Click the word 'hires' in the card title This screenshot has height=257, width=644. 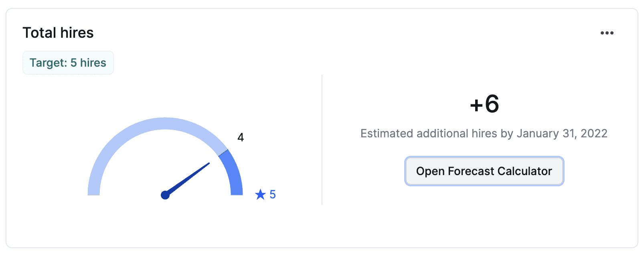tap(77, 33)
